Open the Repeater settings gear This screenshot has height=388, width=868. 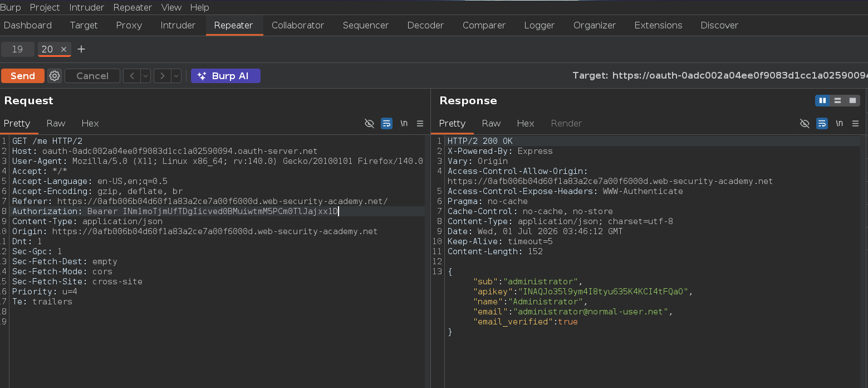[x=55, y=76]
